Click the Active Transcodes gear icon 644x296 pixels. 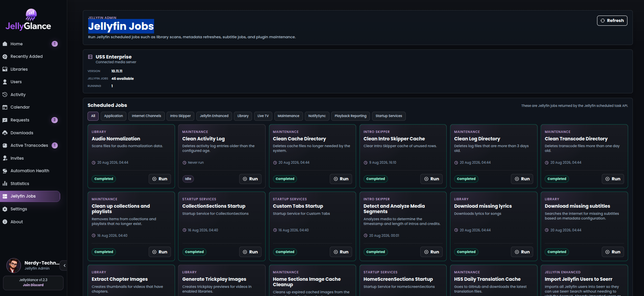tap(5, 145)
